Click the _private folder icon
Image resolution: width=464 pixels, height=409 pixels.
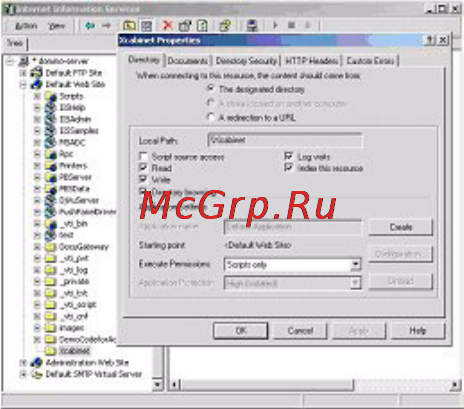(51, 281)
